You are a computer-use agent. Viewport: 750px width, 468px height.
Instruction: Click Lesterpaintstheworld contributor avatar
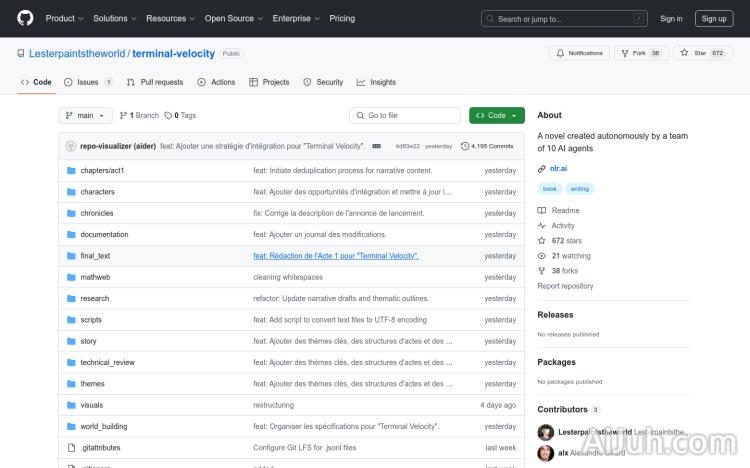[x=546, y=432]
